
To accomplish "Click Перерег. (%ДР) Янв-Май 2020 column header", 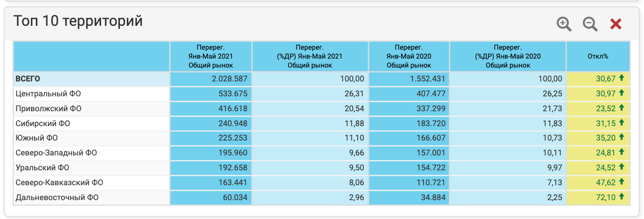I will pos(508,56).
